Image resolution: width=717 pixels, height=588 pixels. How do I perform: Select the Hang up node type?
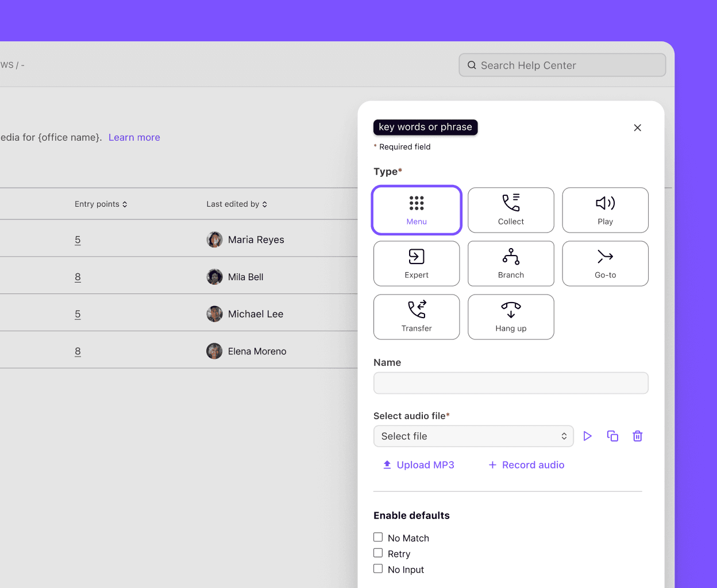pos(511,317)
